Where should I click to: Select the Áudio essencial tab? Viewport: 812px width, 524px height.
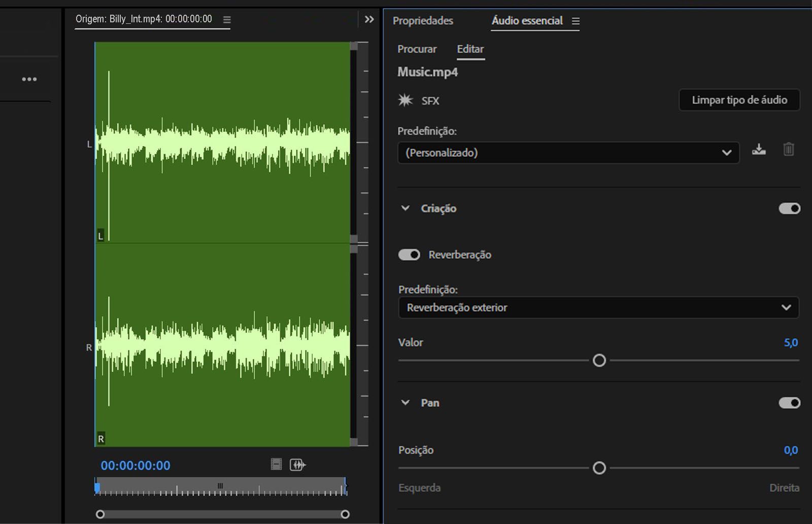[527, 21]
